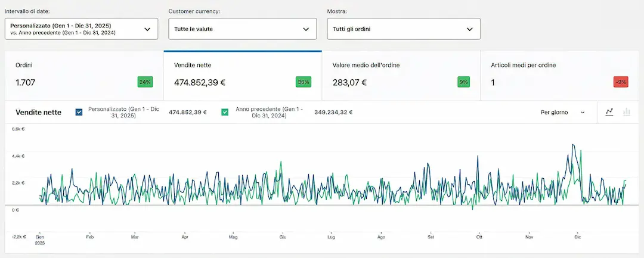The width and height of the screenshot is (644, 258).
Task: Open the date range dropdown
Action: 81,29
